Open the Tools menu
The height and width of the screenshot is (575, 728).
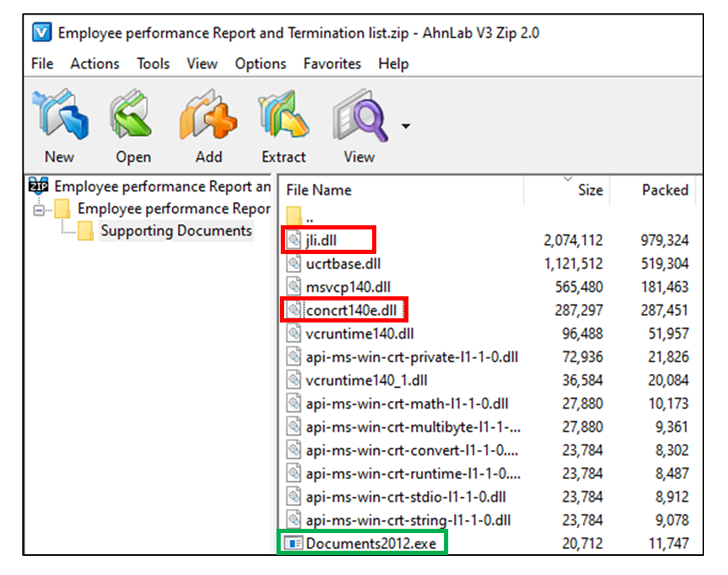[153, 64]
